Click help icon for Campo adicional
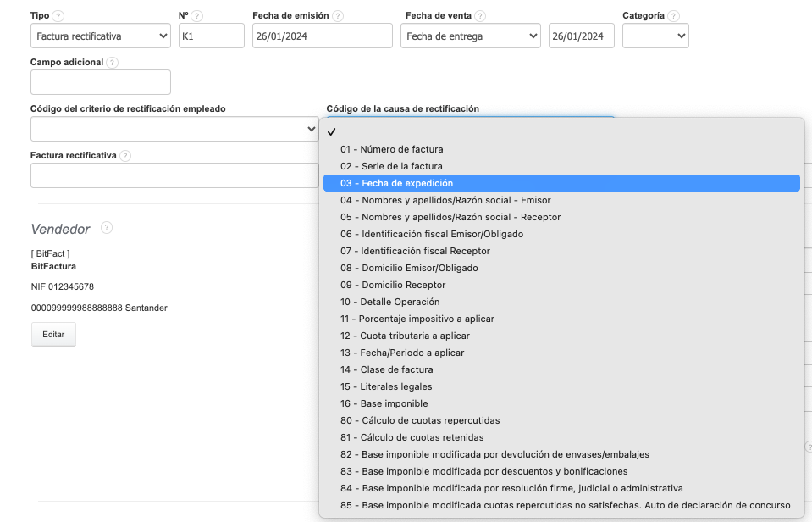The width and height of the screenshot is (812, 522). [113, 63]
